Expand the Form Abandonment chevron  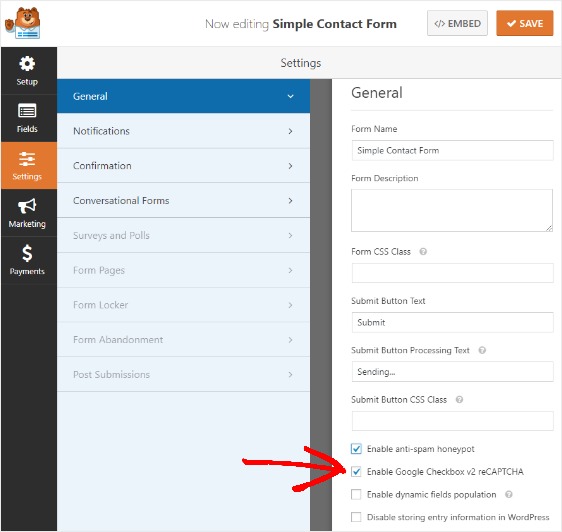pos(290,340)
